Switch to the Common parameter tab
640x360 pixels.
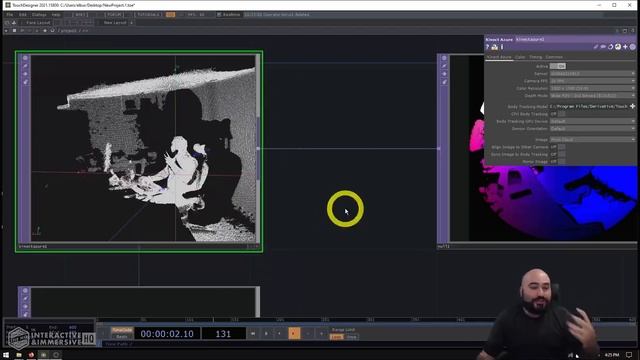(x=554, y=57)
